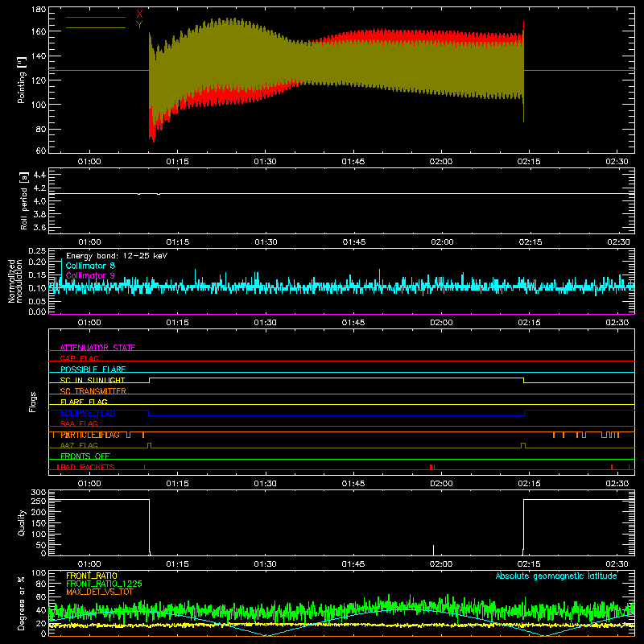The width and height of the screenshot is (644, 644).
Task: Click the Flags axis title
Action: [33, 402]
